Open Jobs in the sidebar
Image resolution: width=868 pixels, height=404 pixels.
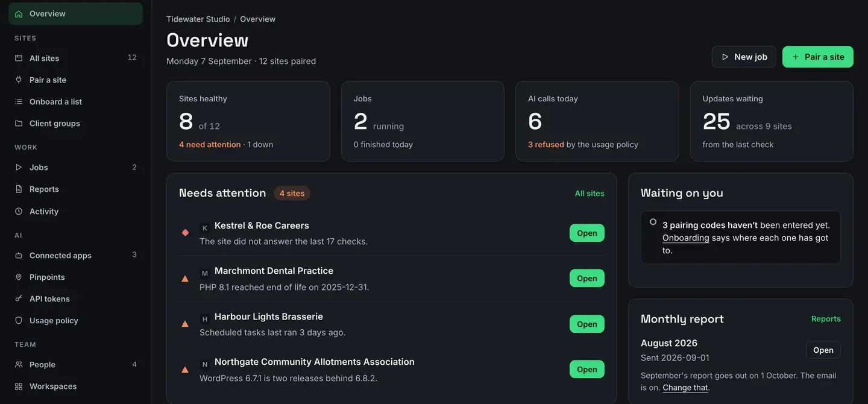pyautogui.click(x=75, y=168)
